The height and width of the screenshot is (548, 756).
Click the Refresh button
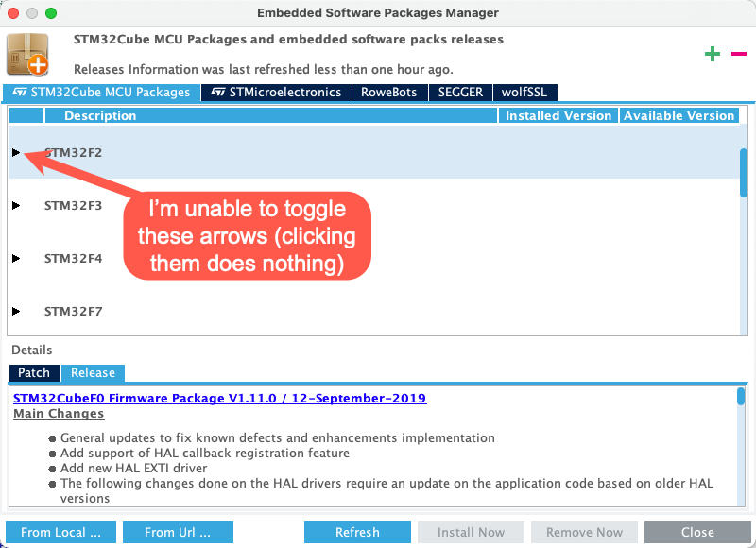tap(357, 532)
